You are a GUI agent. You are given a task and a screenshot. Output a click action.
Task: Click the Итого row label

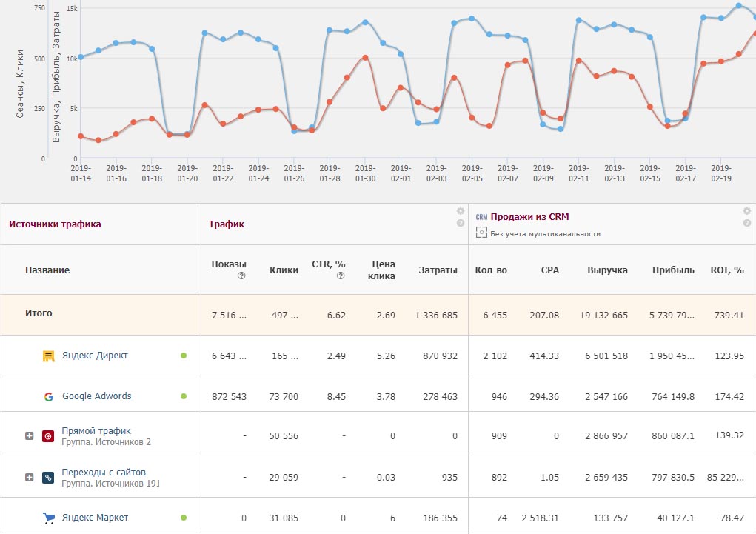[39, 313]
